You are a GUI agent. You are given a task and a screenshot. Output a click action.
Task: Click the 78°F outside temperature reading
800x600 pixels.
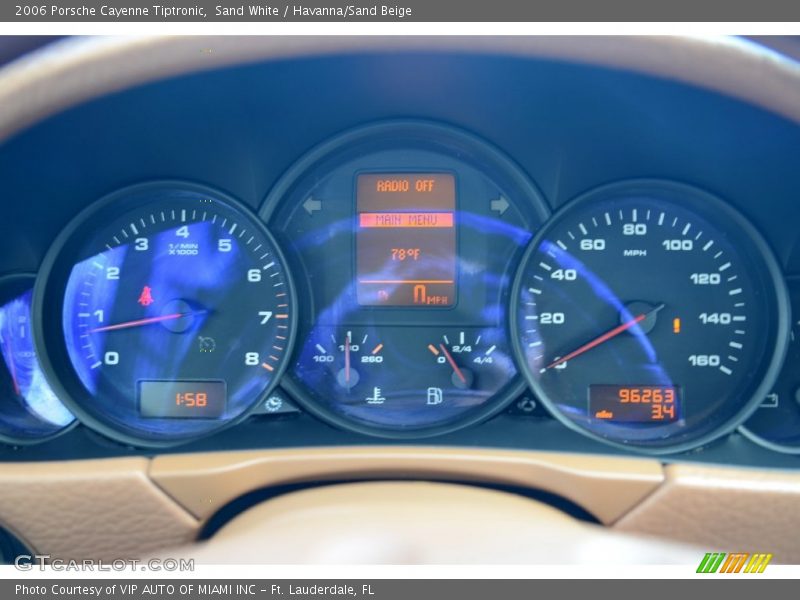[406, 254]
